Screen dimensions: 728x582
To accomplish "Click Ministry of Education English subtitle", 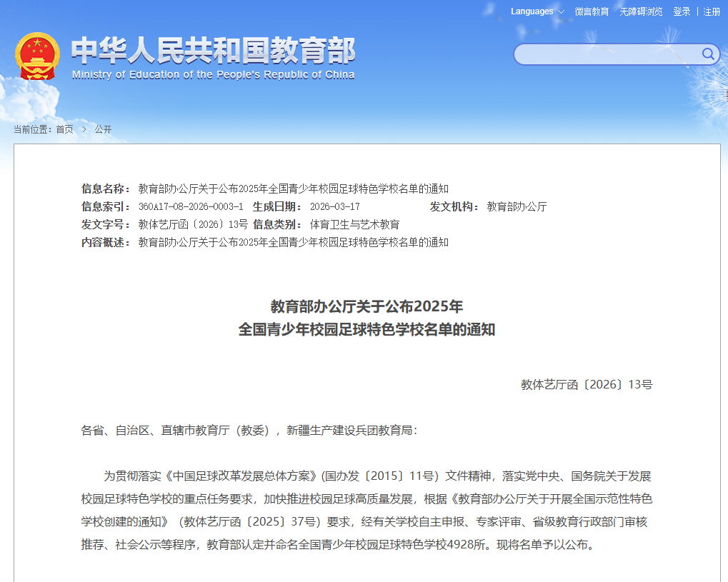I will 213,75.
